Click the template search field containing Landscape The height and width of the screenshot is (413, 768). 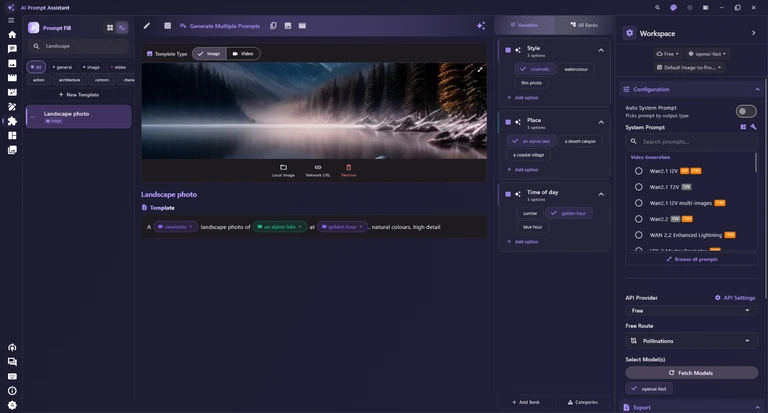coord(78,46)
